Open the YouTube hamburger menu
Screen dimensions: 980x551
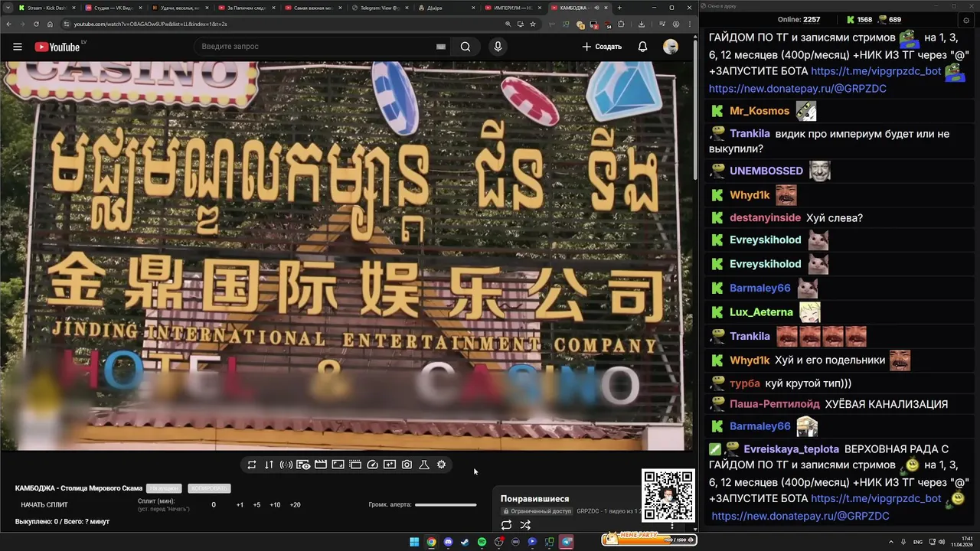click(18, 47)
